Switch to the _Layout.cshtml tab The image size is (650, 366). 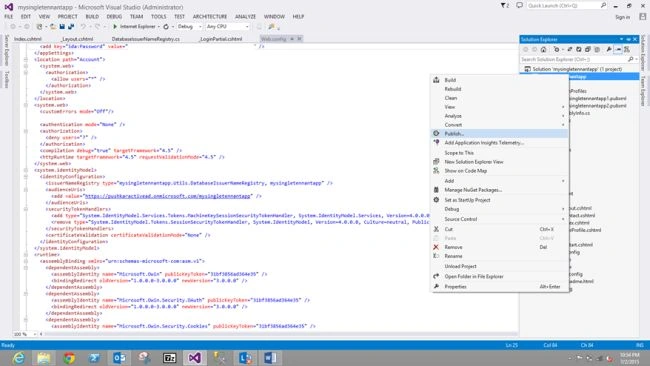click(78, 39)
